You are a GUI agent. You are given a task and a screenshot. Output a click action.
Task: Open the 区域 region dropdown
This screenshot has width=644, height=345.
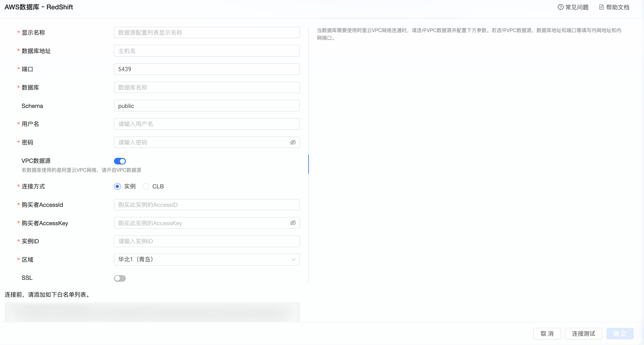[x=207, y=260]
